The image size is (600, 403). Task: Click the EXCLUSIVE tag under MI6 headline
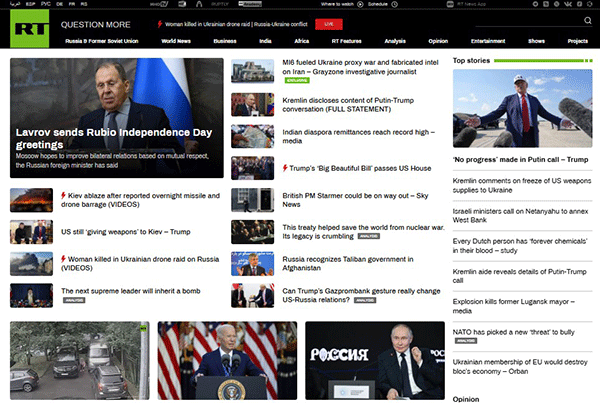tap(297, 80)
